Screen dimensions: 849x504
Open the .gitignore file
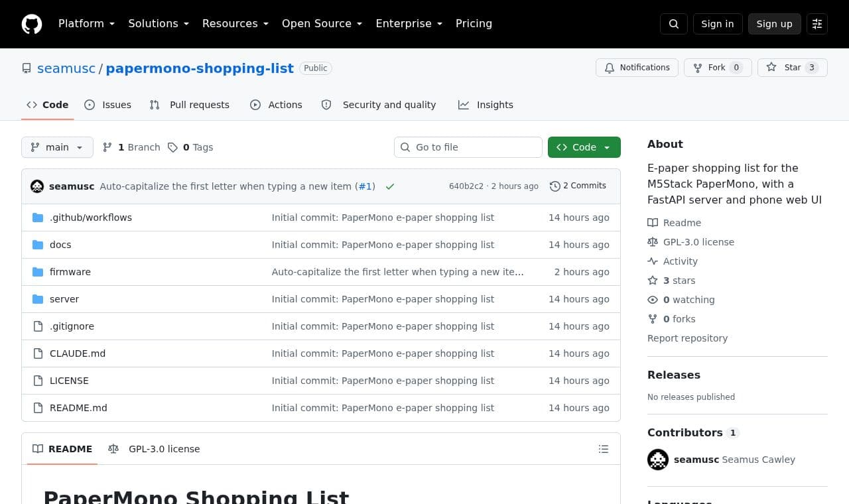pyautogui.click(x=72, y=326)
